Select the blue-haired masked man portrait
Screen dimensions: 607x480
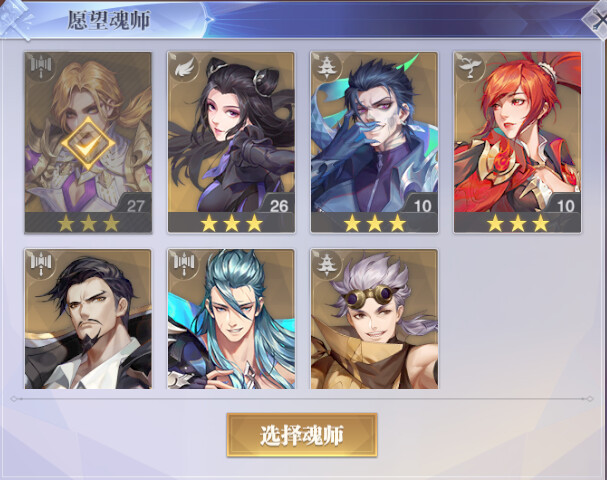(x=374, y=142)
